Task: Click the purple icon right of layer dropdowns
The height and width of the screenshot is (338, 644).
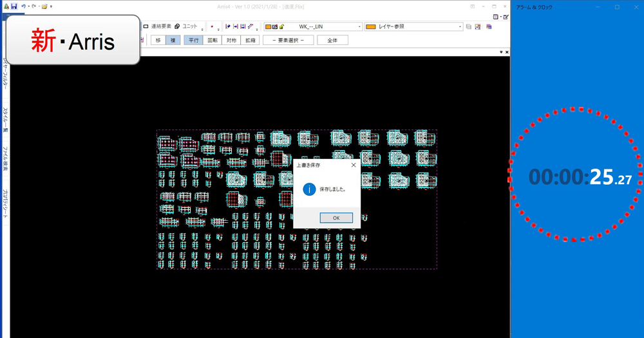Action: pyautogui.click(x=489, y=27)
